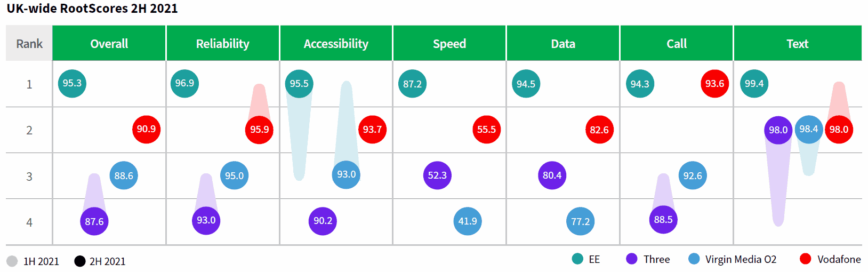868x272 pixels.
Task: Select Vodafone's 93.6 Call score bubble
Action: point(714,84)
